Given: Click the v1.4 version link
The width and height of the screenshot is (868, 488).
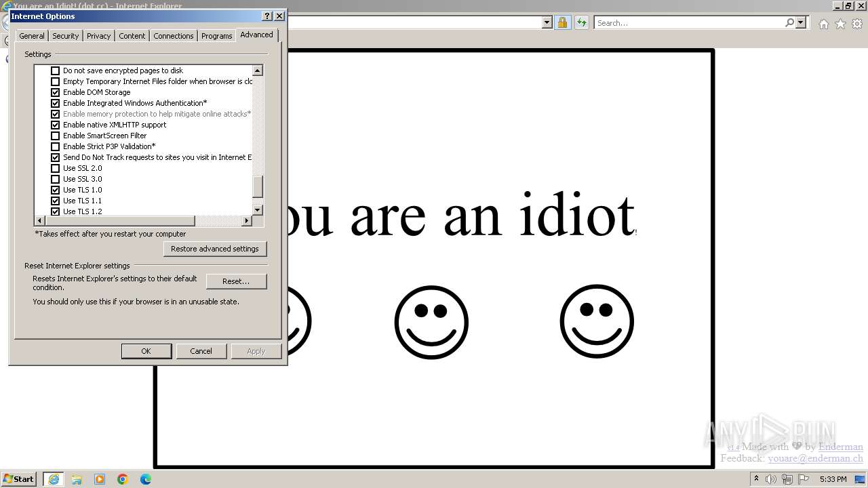Looking at the screenshot, I should point(733,448).
